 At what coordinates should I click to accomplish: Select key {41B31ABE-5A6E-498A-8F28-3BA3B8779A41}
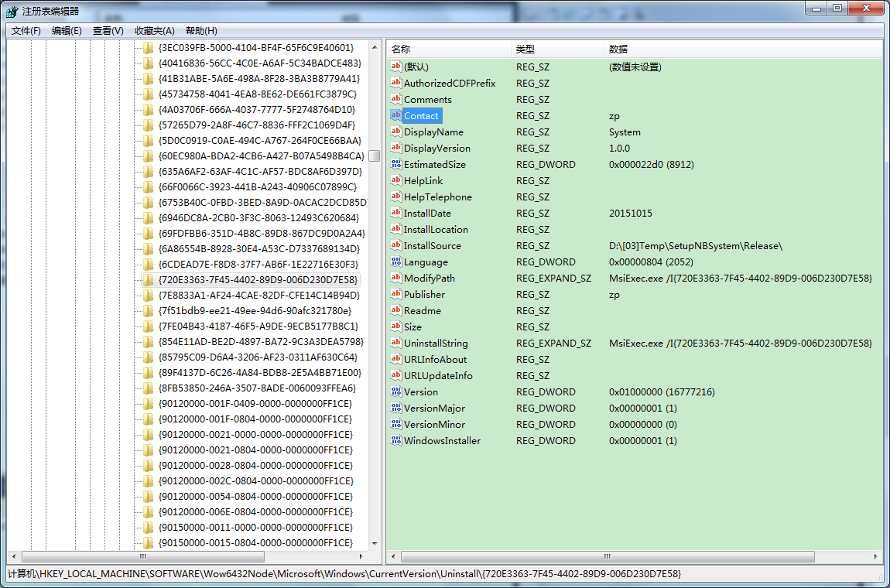[x=259, y=78]
